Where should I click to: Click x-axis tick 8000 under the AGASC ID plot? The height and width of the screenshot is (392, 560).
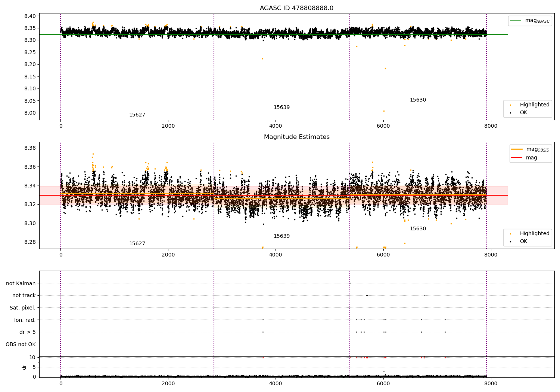click(x=491, y=126)
